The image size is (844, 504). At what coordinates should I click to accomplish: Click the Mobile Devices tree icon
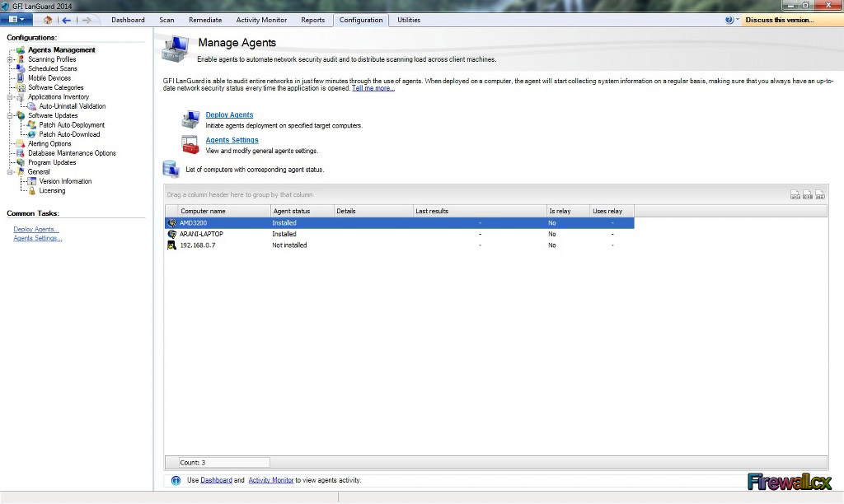tap(21, 78)
